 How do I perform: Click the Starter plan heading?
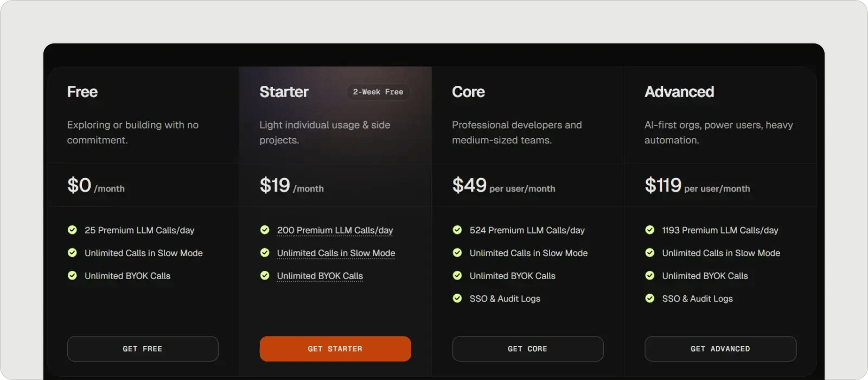[x=284, y=92]
